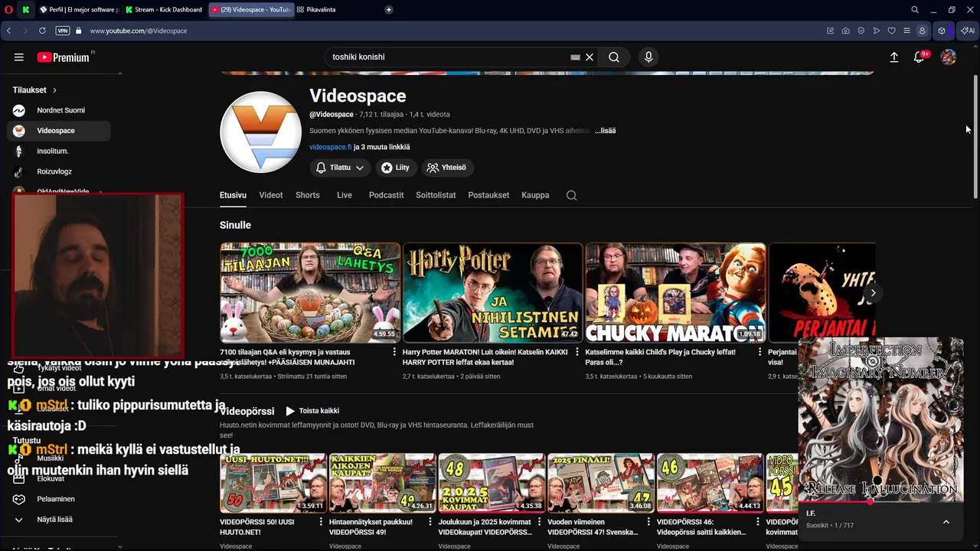Open options menu for Joulukuun ja 2025 video
The width and height of the screenshot is (980, 551).
540,523
